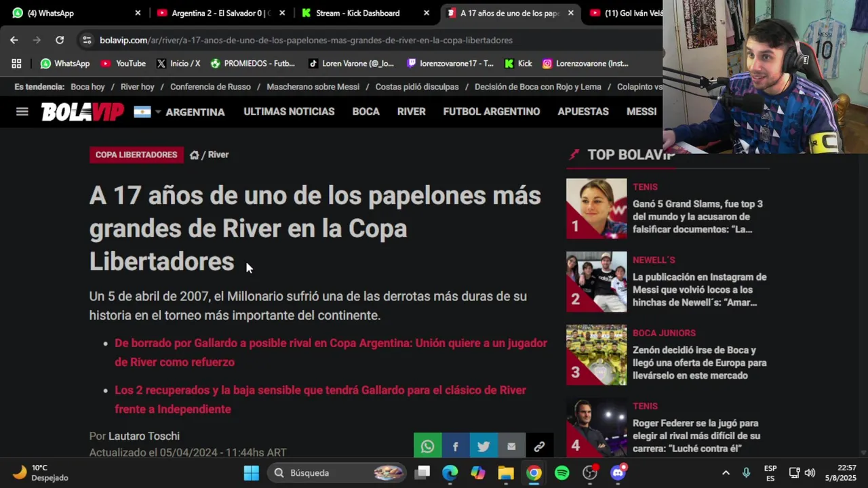Screen dimensions: 868x488
Task: Expand the Argentina country selector arrow
Action: click(158, 112)
